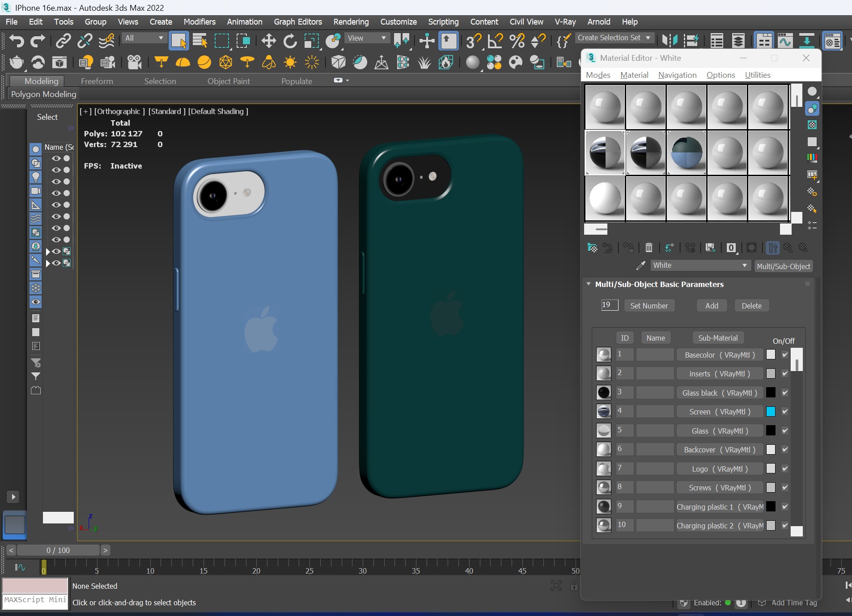852x616 pixels.
Task: Toggle On/Off checkbox for Logo sub-material
Action: coord(785,469)
